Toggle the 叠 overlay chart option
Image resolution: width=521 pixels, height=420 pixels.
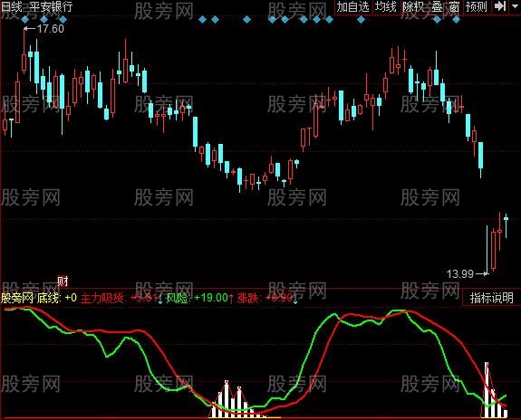437,6
